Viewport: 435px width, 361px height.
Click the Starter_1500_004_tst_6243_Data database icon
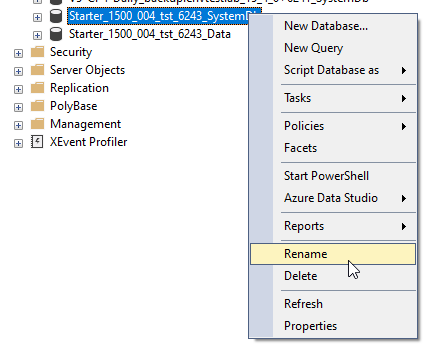coord(56,34)
